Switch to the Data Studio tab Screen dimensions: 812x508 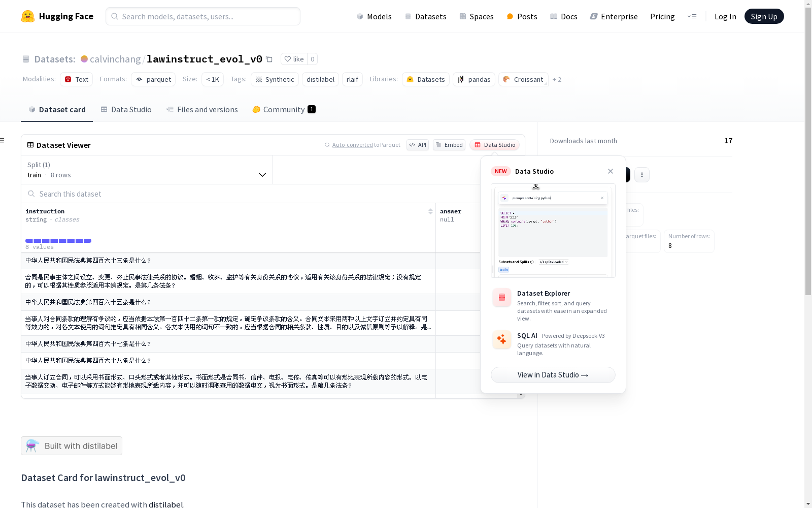tap(126, 109)
